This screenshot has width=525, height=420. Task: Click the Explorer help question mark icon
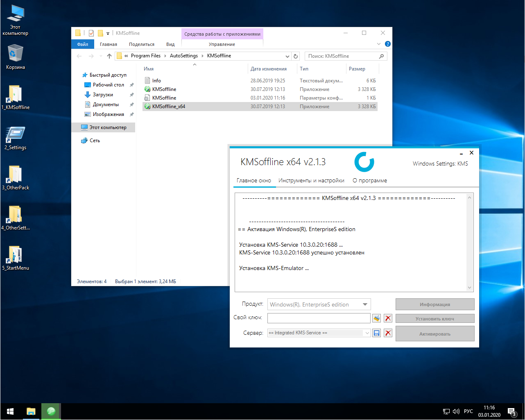pyautogui.click(x=388, y=44)
